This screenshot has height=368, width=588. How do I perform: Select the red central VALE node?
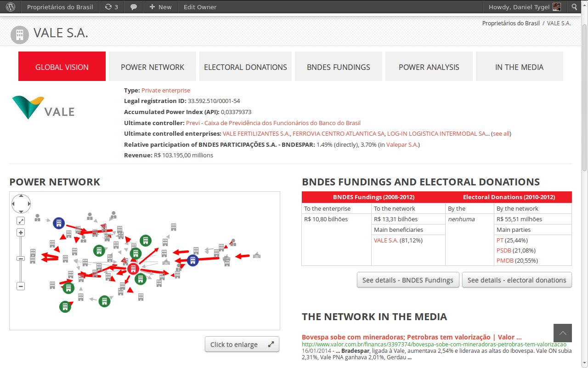tap(133, 269)
